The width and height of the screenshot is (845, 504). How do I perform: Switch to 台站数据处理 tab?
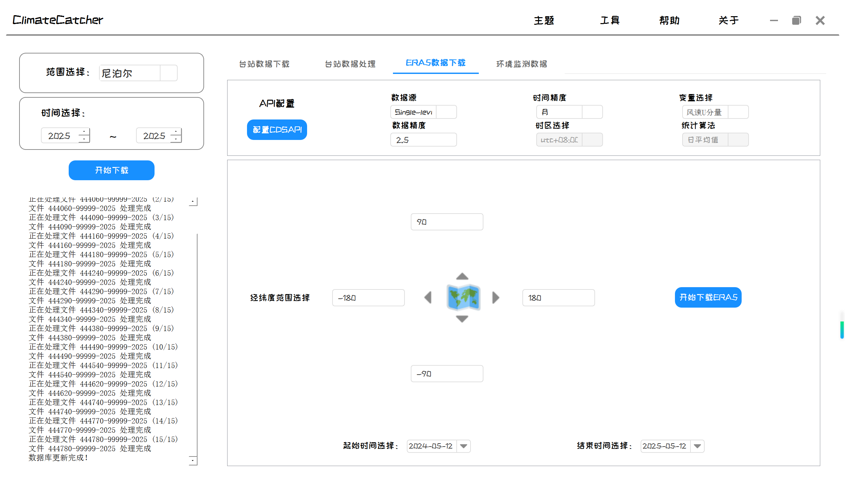(350, 64)
